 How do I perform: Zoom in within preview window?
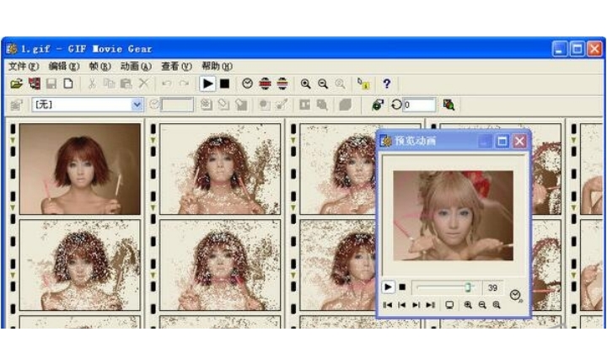[468, 305]
